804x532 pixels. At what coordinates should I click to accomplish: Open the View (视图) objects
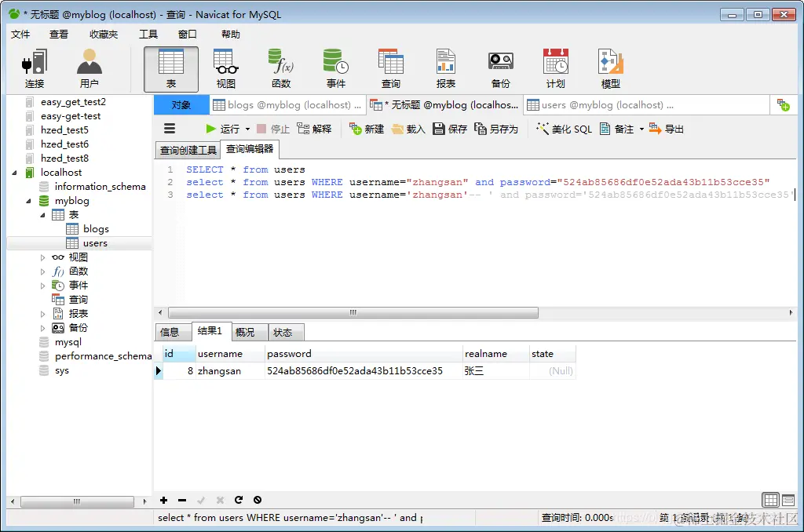click(225, 69)
